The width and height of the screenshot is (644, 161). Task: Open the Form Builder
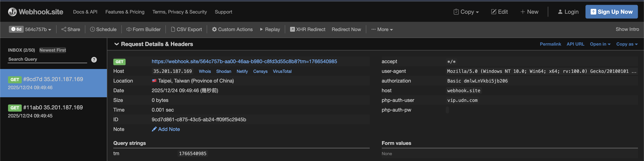pos(143,29)
